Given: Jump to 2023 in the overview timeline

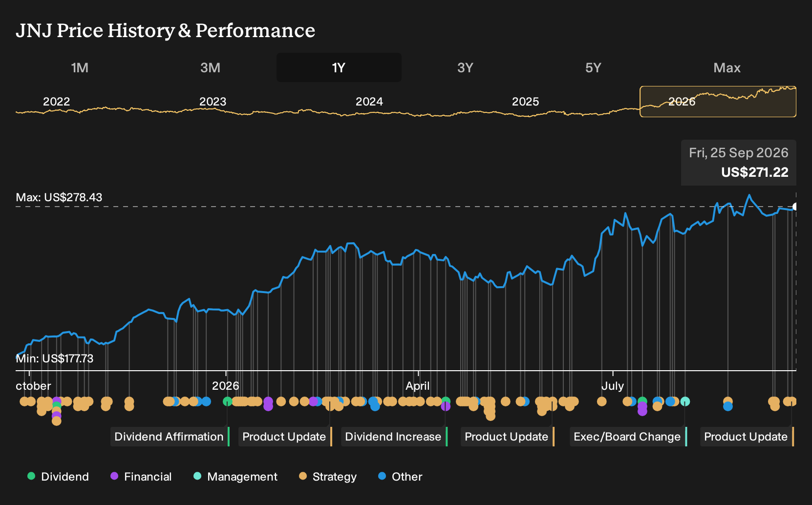Looking at the screenshot, I should pos(213,102).
